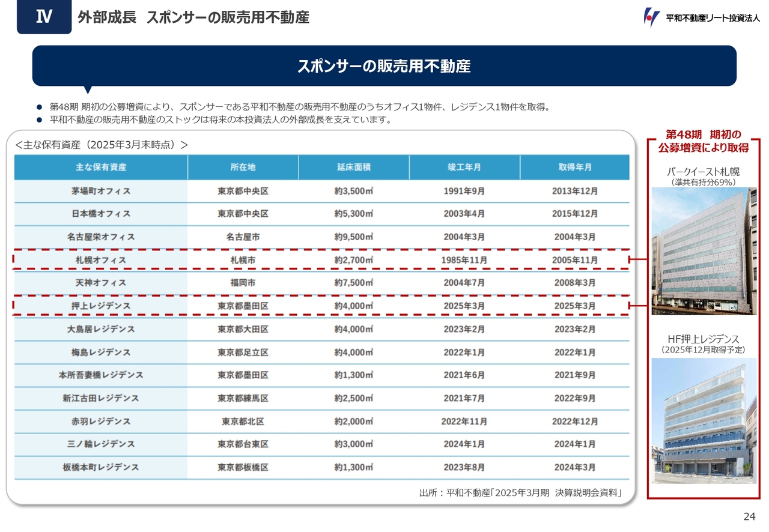Click completion date 2022年11月
Viewport: 769px width, 532px height.
point(464,421)
